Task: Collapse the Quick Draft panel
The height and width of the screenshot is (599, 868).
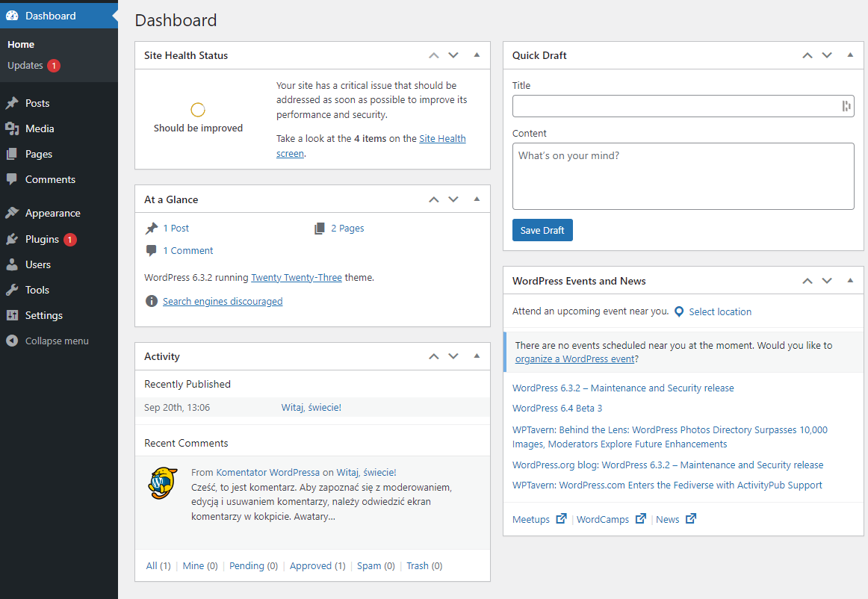Action: tap(850, 55)
